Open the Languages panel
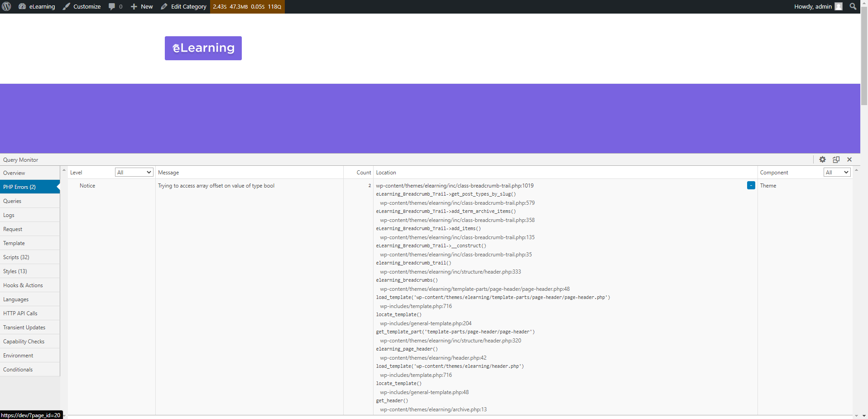The width and height of the screenshot is (868, 419). 30,299
